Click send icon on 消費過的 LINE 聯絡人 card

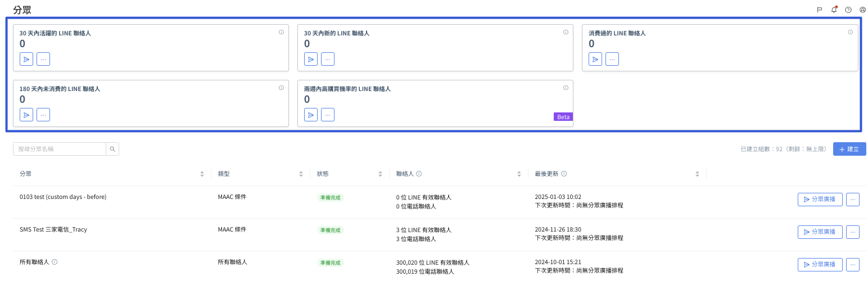pos(595,59)
